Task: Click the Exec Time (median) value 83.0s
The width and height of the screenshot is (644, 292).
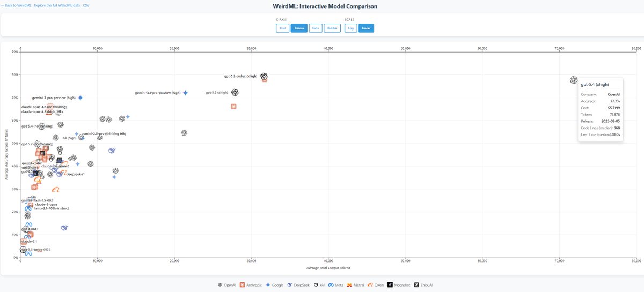Action: click(x=616, y=134)
